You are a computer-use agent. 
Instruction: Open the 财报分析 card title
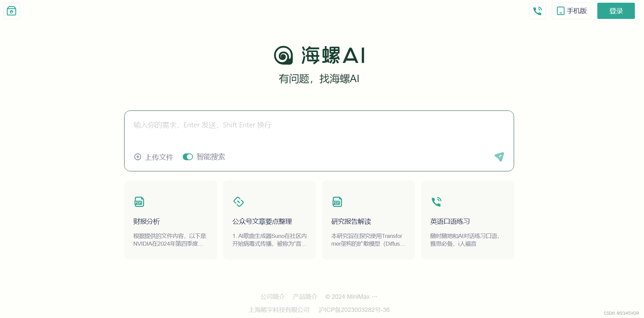click(147, 221)
